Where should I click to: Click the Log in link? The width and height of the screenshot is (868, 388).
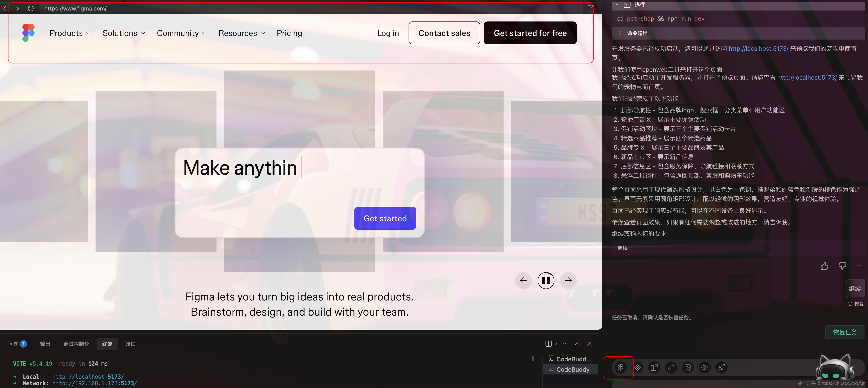pyautogui.click(x=388, y=33)
